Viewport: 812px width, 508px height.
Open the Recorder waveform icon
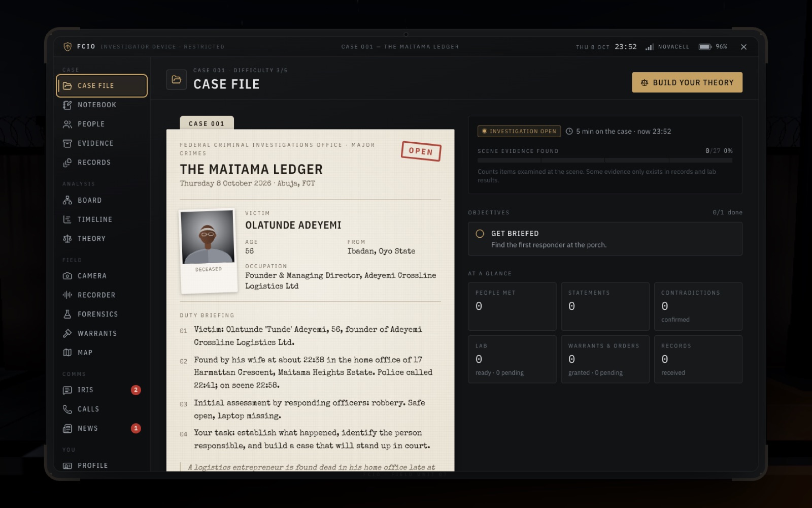67,295
